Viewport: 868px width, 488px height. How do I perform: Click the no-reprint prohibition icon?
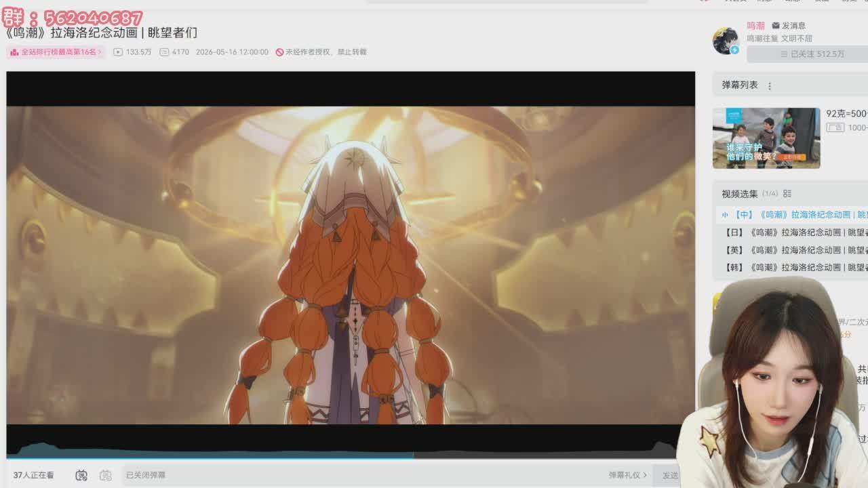click(279, 52)
